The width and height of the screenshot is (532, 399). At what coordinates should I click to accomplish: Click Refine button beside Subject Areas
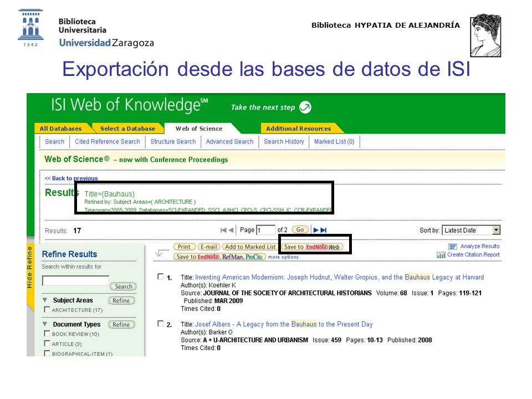click(121, 300)
